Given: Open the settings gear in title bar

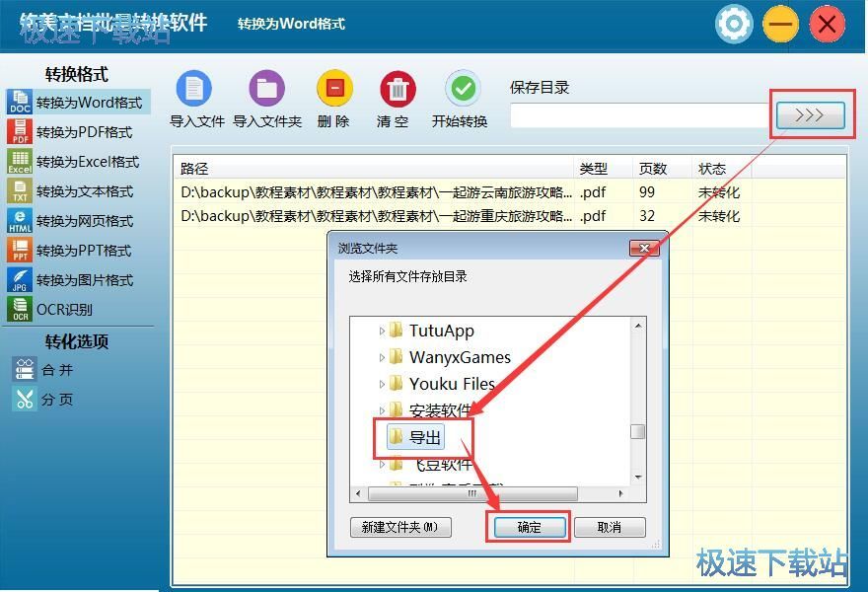Looking at the screenshot, I should click(734, 24).
